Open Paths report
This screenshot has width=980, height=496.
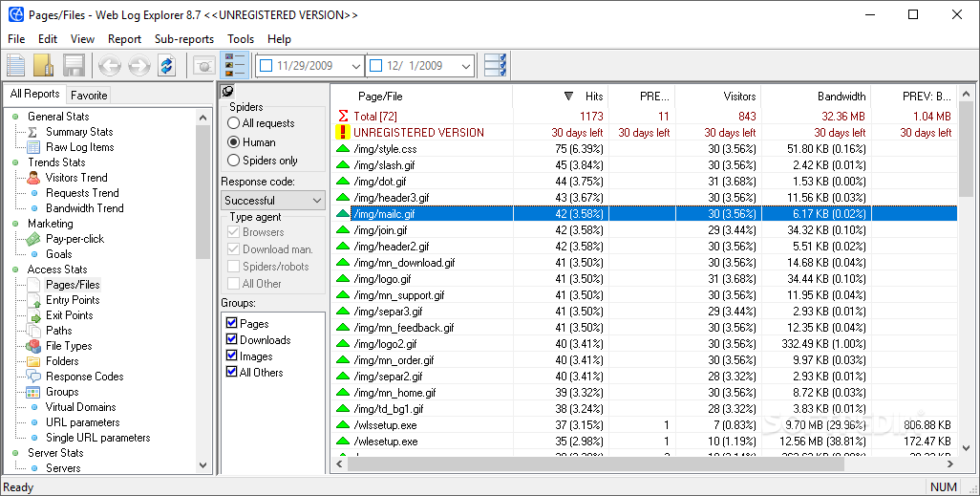59,331
